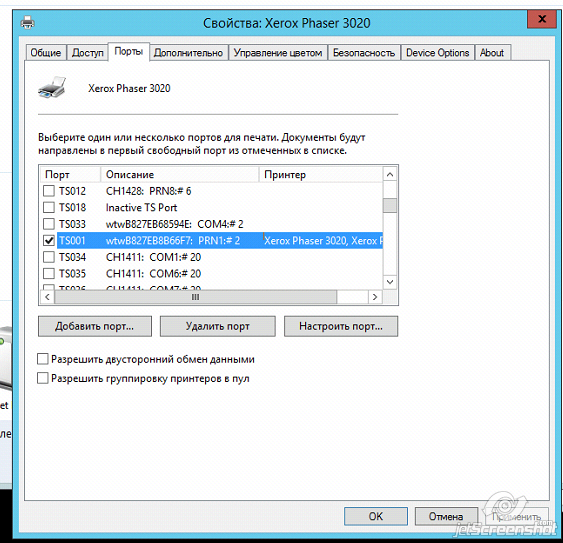Sort the list by the Порт column header
This screenshot has width=563, height=543.
pos(70,175)
